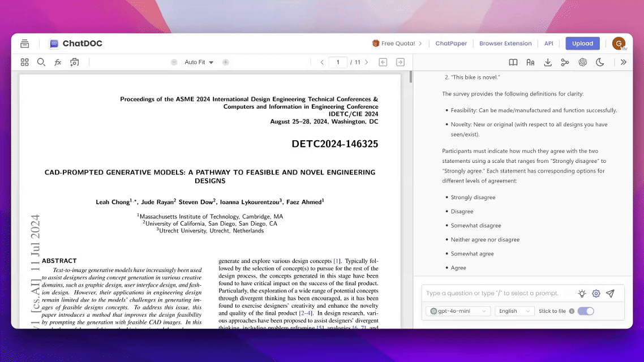Open the thumbnails grid view
Screen dimensions: 644x362
24,62
